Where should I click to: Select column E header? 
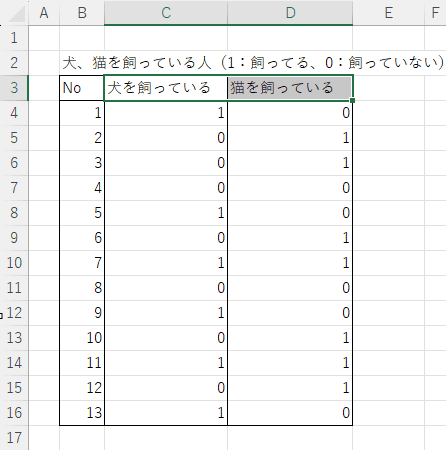point(389,13)
